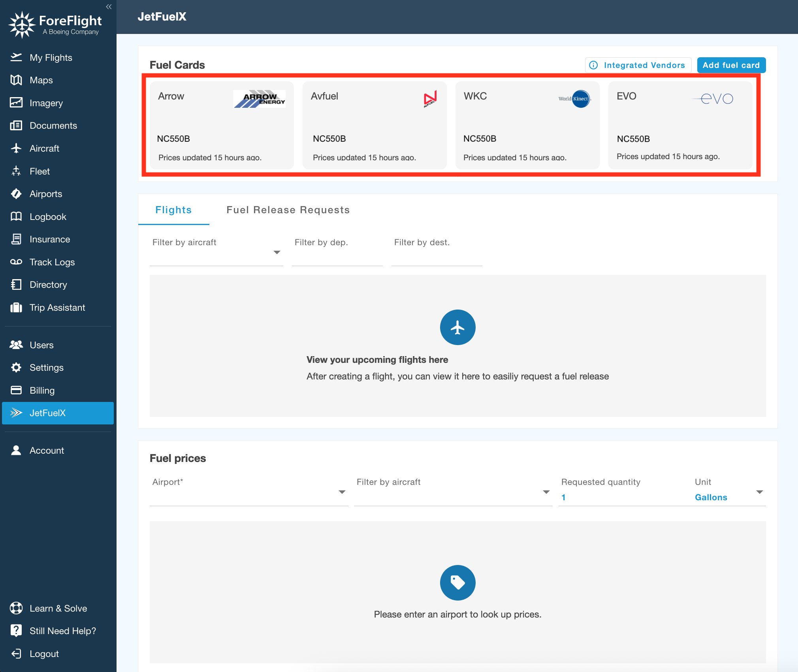The image size is (798, 672).
Task: Click the Directory icon in the sidebar
Action: (16, 284)
